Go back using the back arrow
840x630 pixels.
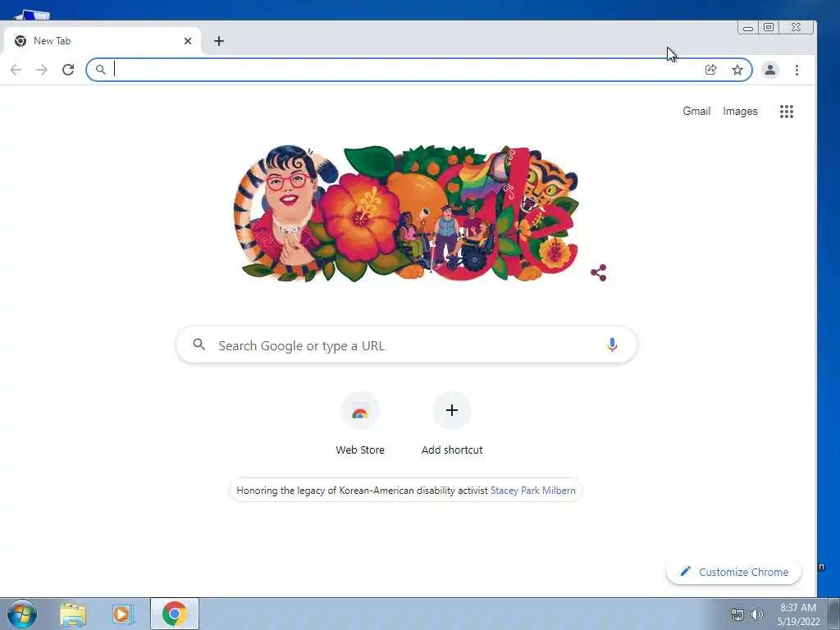[x=16, y=70]
